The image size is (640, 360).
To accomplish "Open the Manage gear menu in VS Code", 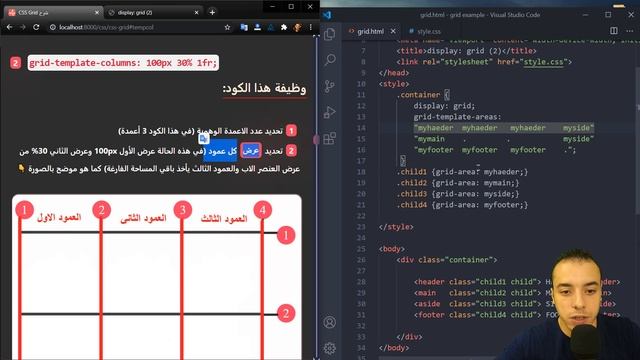I will [x=329, y=348].
